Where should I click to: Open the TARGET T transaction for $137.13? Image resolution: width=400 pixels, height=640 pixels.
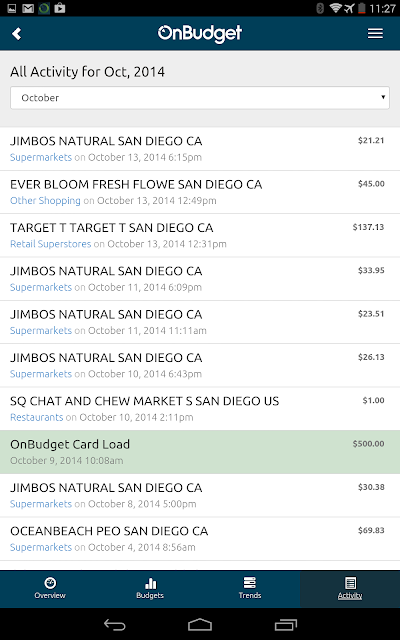point(200,235)
